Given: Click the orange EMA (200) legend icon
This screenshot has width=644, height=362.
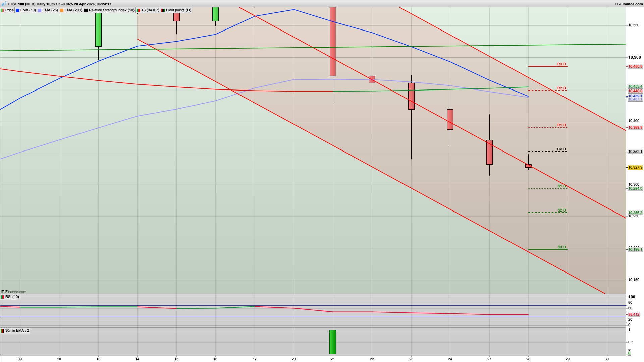Looking at the screenshot, I should (62, 10).
